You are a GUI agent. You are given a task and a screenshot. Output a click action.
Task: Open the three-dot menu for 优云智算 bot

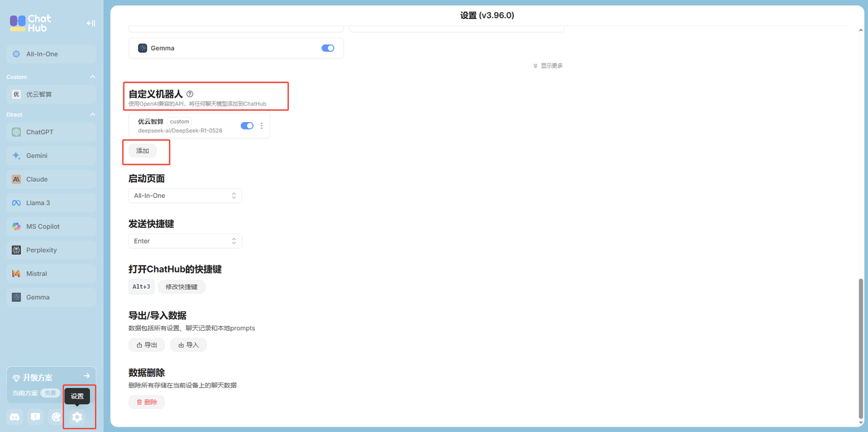pyautogui.click(x=262, y=125)
